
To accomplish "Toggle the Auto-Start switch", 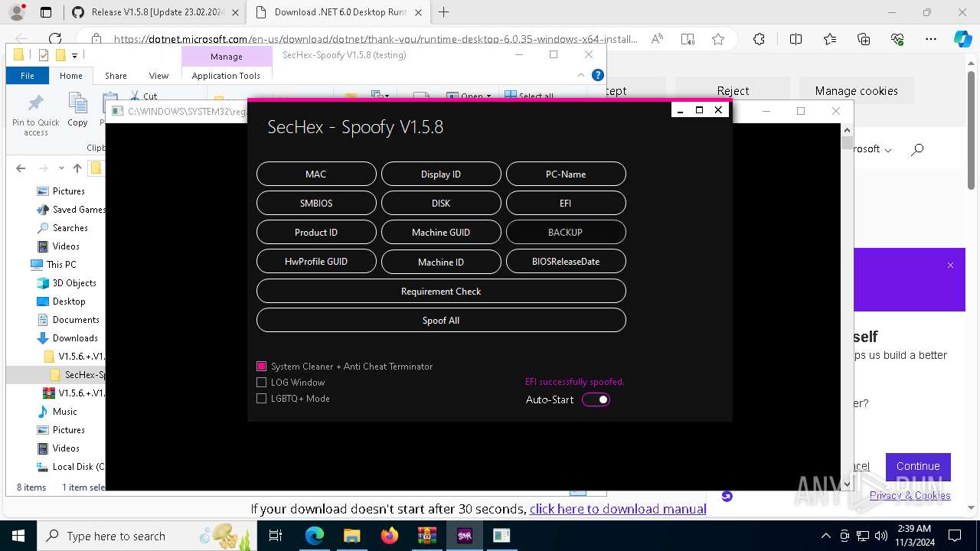I will [596, 399].
